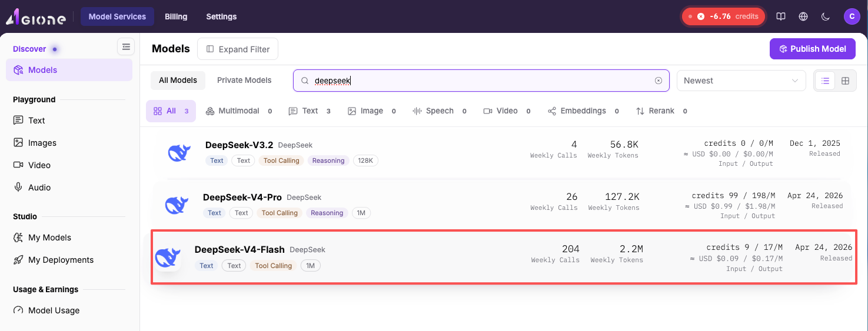Open the documentation book icon
The height and width of the screenshot is (331, 868).
pyautogui.click(x=781, y=16)
